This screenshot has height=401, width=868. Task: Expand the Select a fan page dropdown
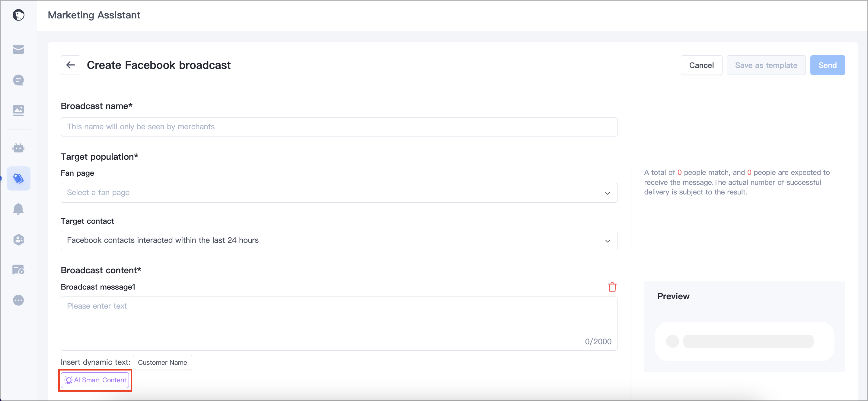339,193
